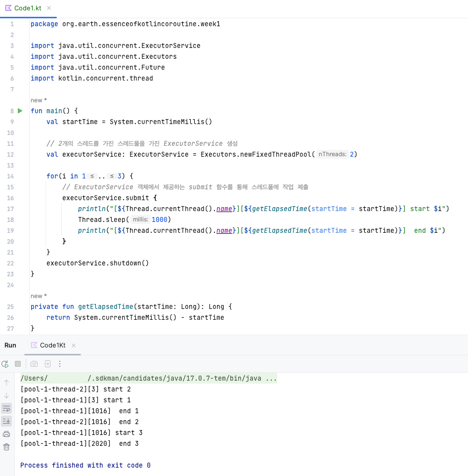Click the export console icon beside the camera icon
Image resolution: width=468 pixels, height=476 pixels.
[x=46, y=363]
